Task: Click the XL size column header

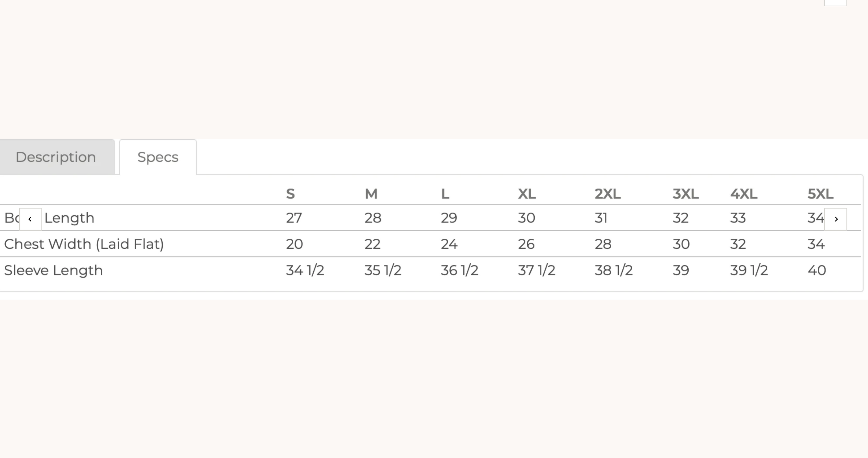Action: click(527, 194)
